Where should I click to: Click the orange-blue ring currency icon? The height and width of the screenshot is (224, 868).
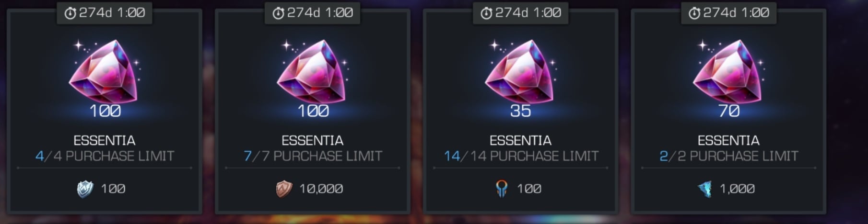[x=502, y=189]
